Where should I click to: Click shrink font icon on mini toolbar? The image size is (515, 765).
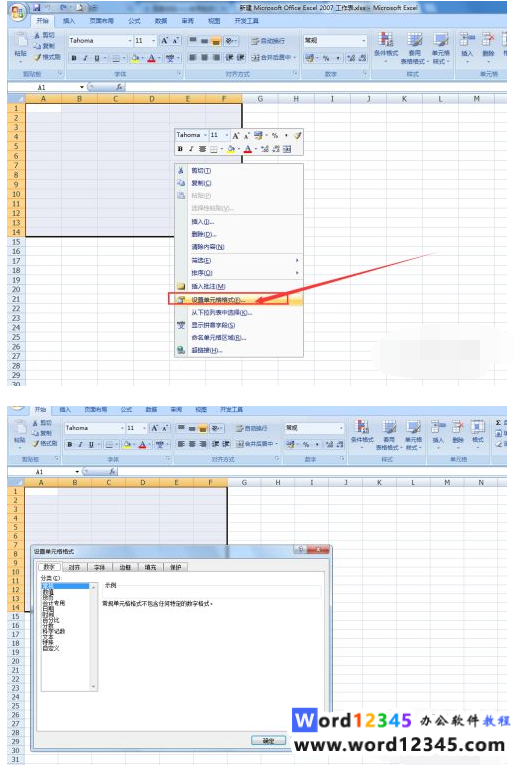(246, 135)
